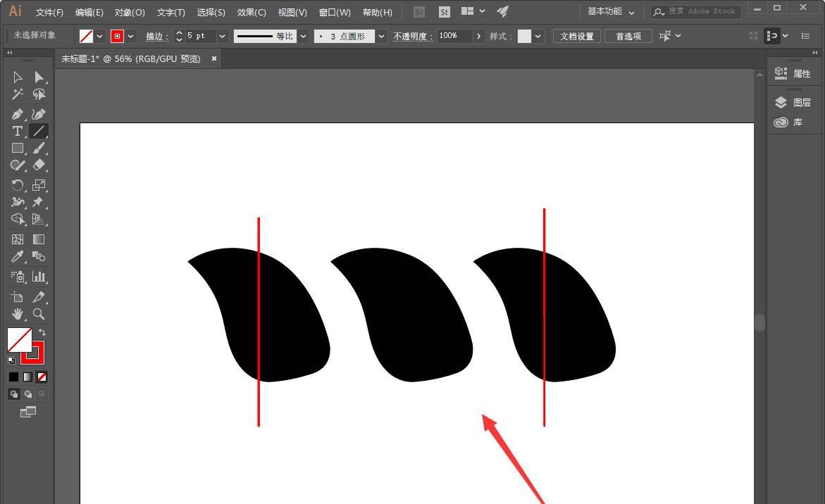Expand the opacity slider arrow
The image size is (825, 504).
[x=478, y=37]
